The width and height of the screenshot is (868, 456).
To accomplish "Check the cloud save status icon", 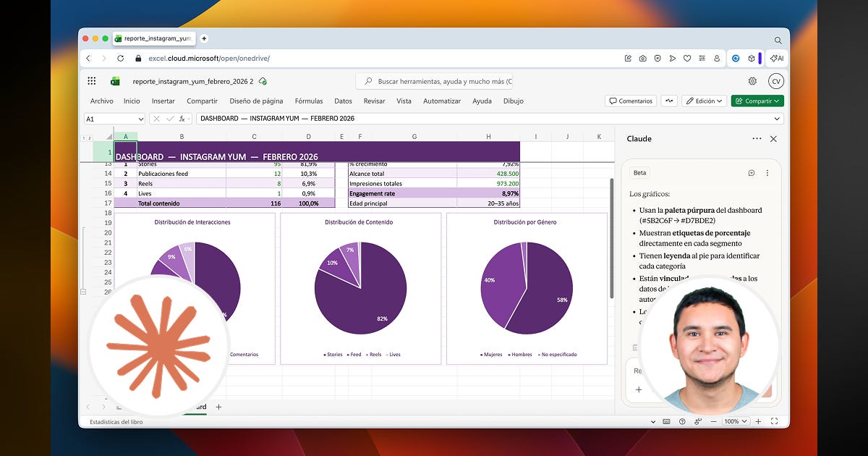I will 263,82.
